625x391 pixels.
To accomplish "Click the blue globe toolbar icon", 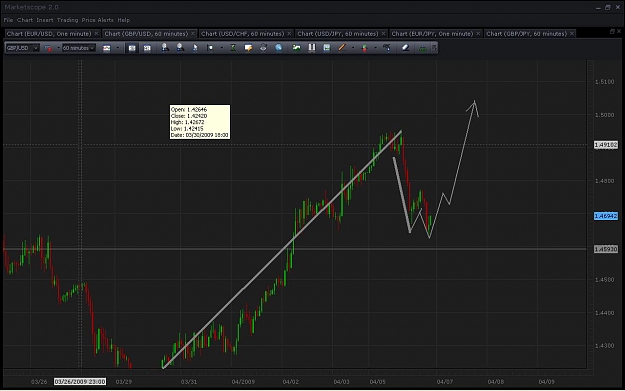I will pyautogui.click(x=278, y=48).
